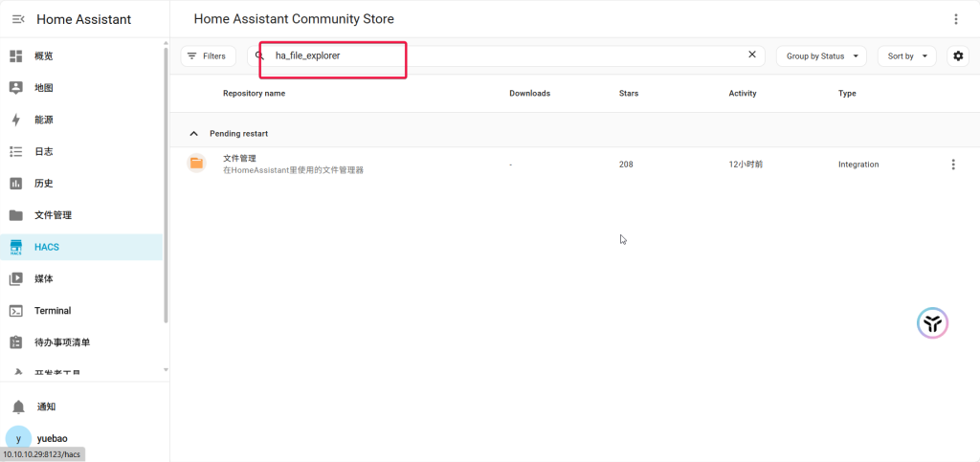This screenshot has width=980, height=462.
Task: Click the 文件管理 repository folder icon
Action: click(x=197, y=164)
